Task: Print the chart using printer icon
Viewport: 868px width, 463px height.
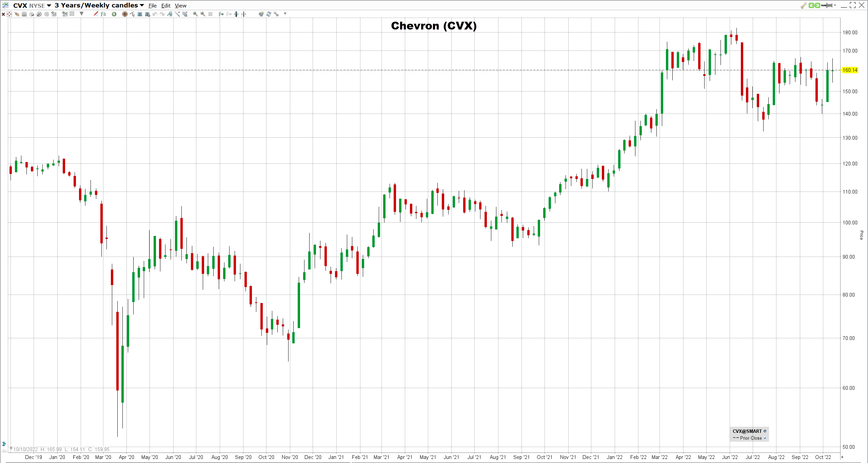Action: (32, 14)
